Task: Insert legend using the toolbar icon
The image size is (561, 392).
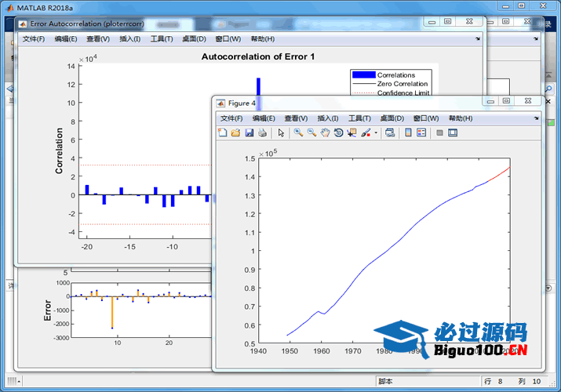Action: pyautogui.click(x=421, y=133)
